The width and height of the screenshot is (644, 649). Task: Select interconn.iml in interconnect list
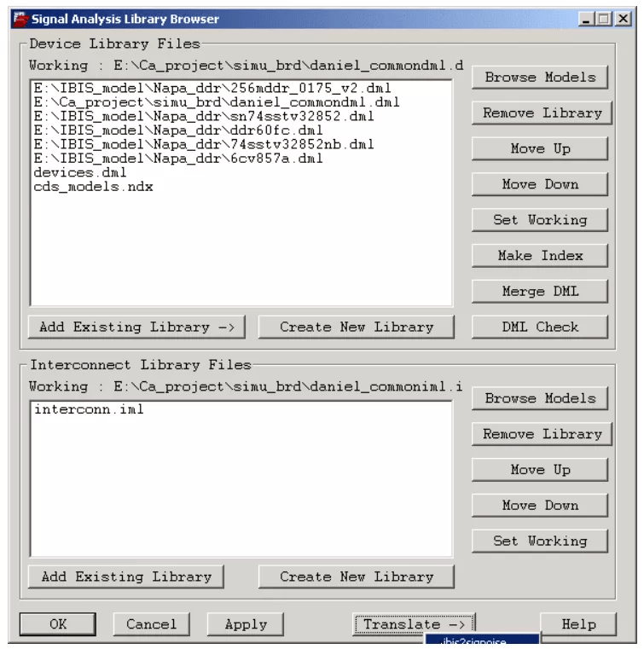point(89,409)
